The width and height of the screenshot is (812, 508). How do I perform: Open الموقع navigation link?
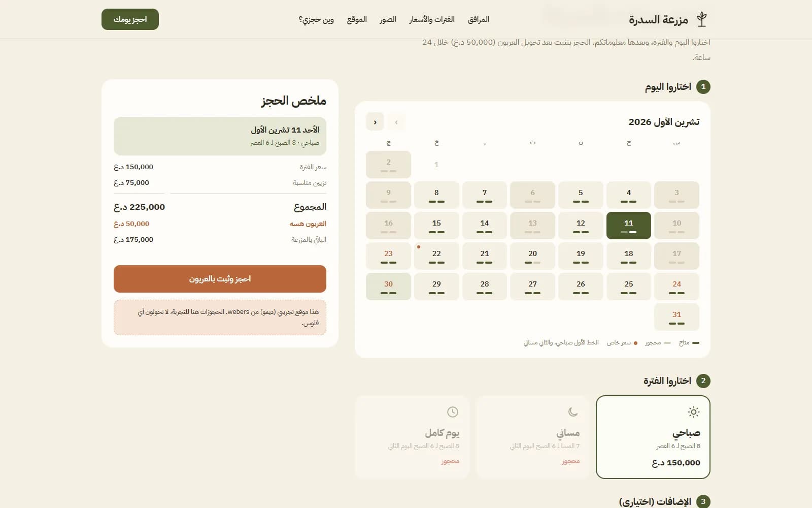tap(357, 19)
